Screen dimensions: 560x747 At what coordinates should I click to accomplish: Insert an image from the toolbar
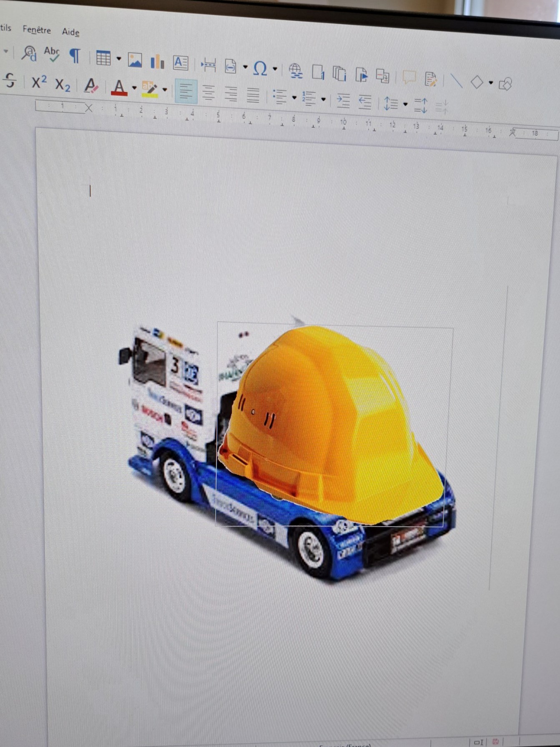135,61
